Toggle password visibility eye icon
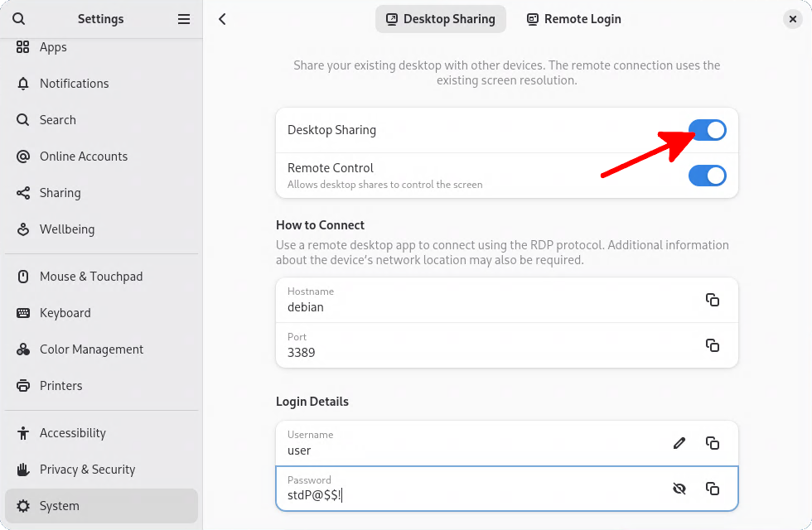Screen dimensions: 812x530 pos(679,489)
